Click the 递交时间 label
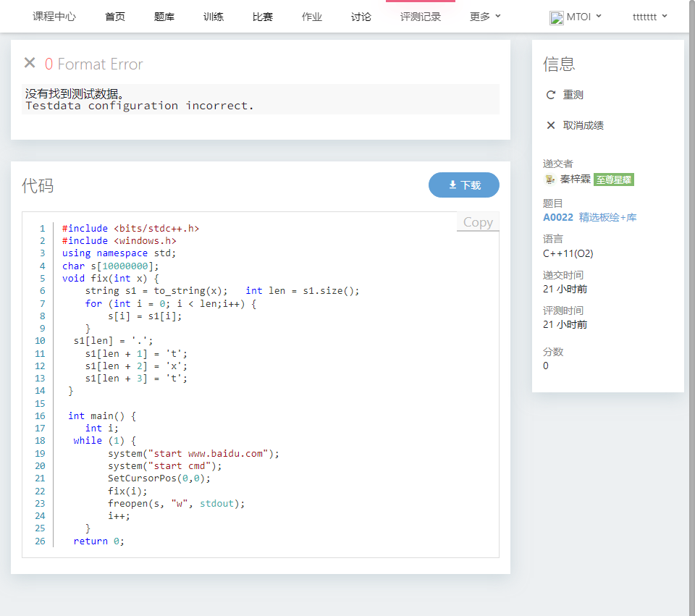 [563, 275]
